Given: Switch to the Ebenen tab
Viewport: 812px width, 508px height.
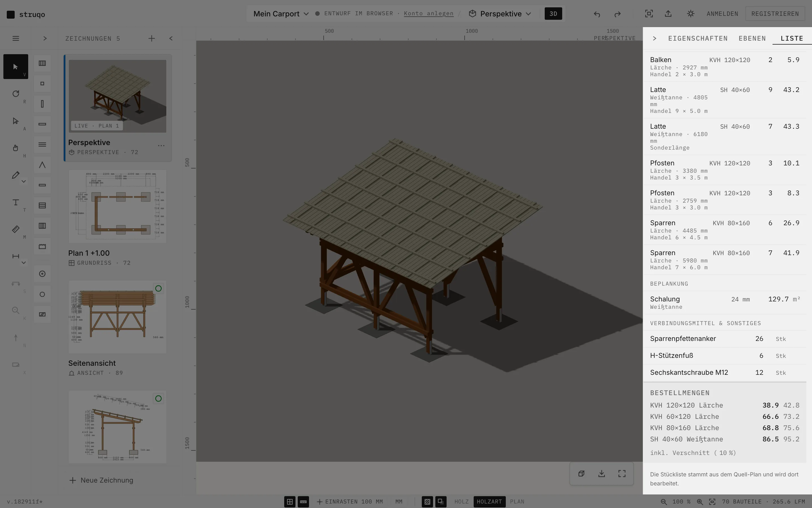Looking at the screenshot, I should tap(752, 38).
